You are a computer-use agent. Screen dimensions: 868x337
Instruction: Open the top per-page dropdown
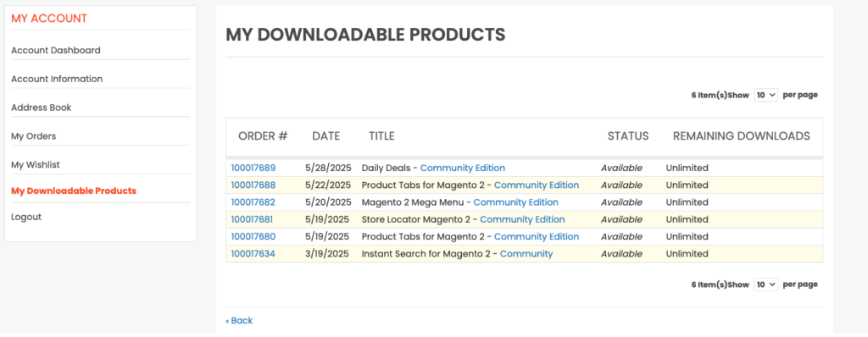[766, 95]
